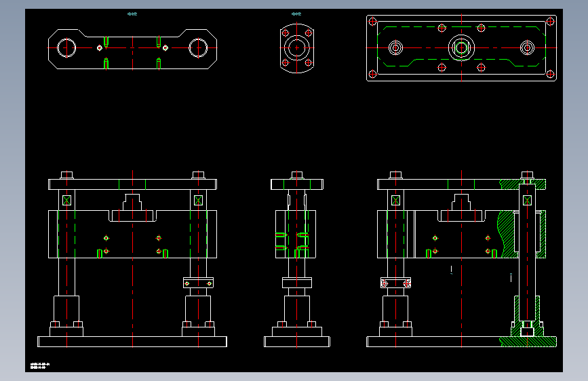588x381 pixels.
Task: Click the teal label above the oval flange view
Action: click(296, 14)
